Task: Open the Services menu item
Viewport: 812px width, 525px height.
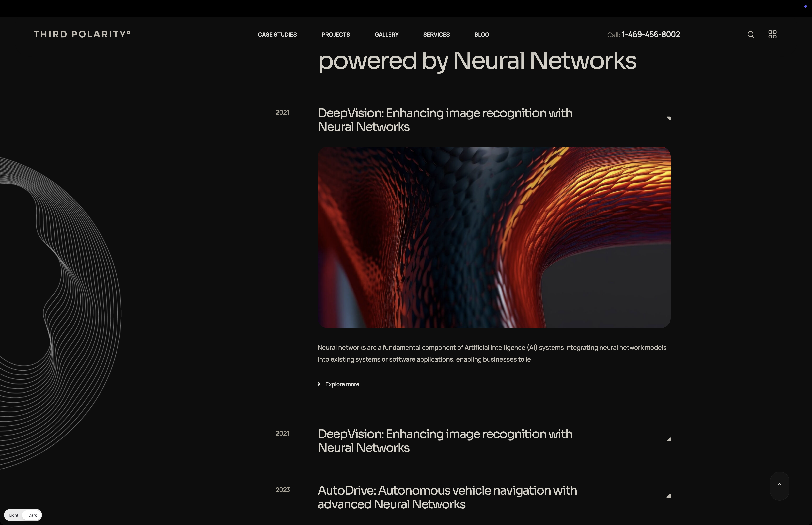Action: [436, 34]
